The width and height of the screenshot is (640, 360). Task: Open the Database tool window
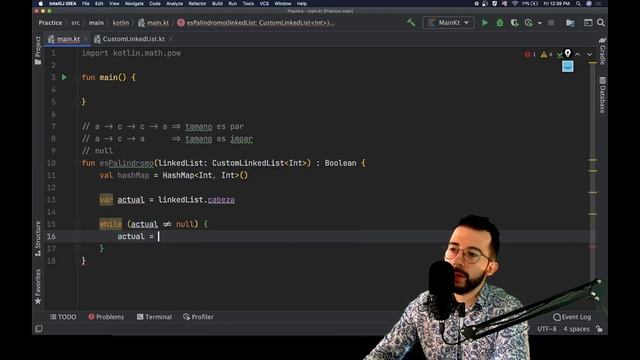602,95
